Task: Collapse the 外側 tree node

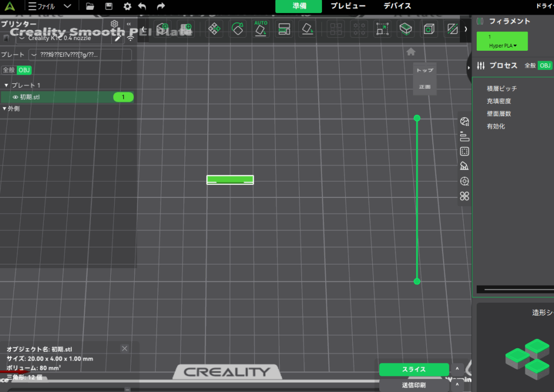Action: click(x=4, y=109)
